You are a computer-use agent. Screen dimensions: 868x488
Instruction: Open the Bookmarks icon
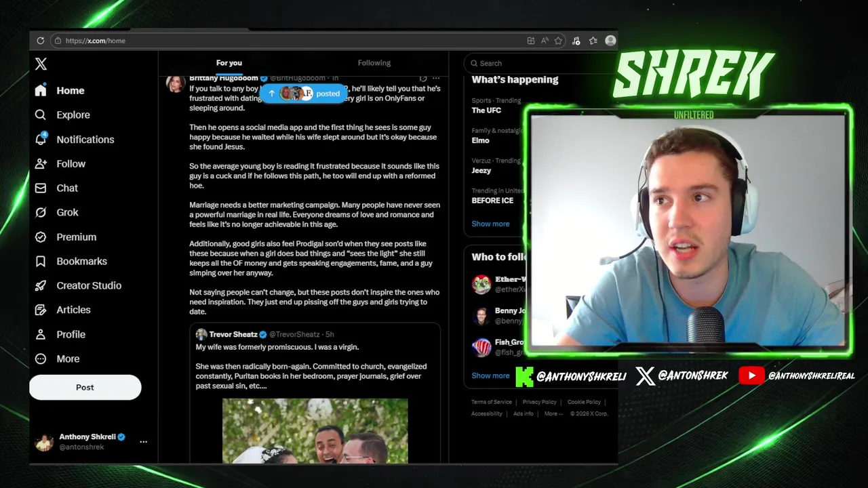tap(41, 261)
